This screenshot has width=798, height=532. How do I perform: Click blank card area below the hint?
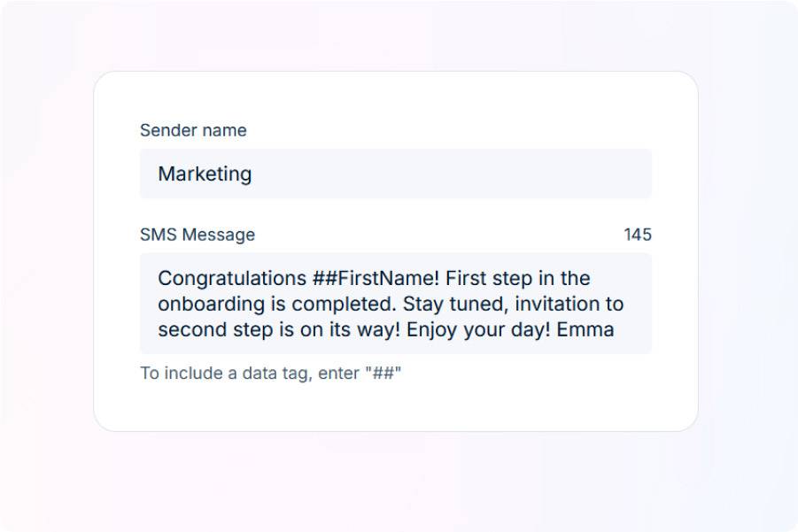395,407
